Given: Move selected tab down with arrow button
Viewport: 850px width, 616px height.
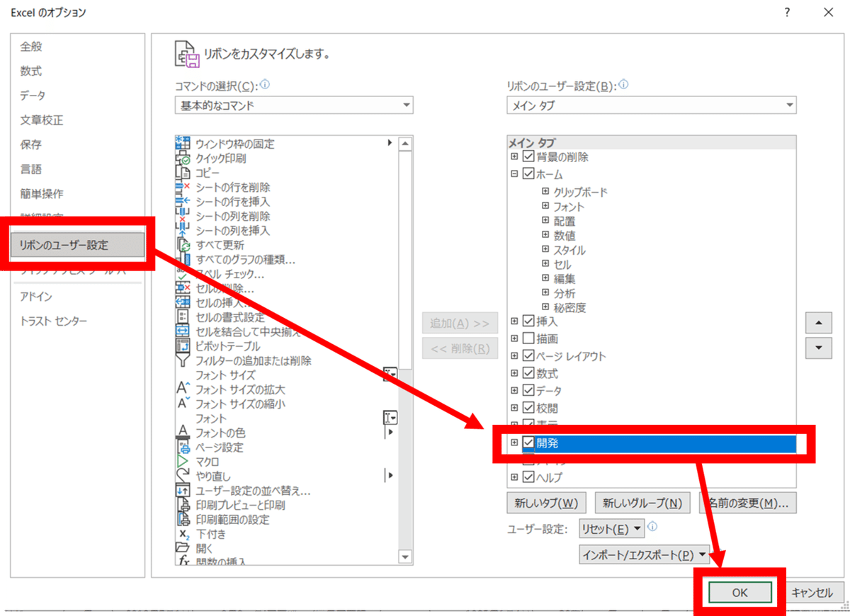Looking at the screenshot, I should [x=819, y=348].
